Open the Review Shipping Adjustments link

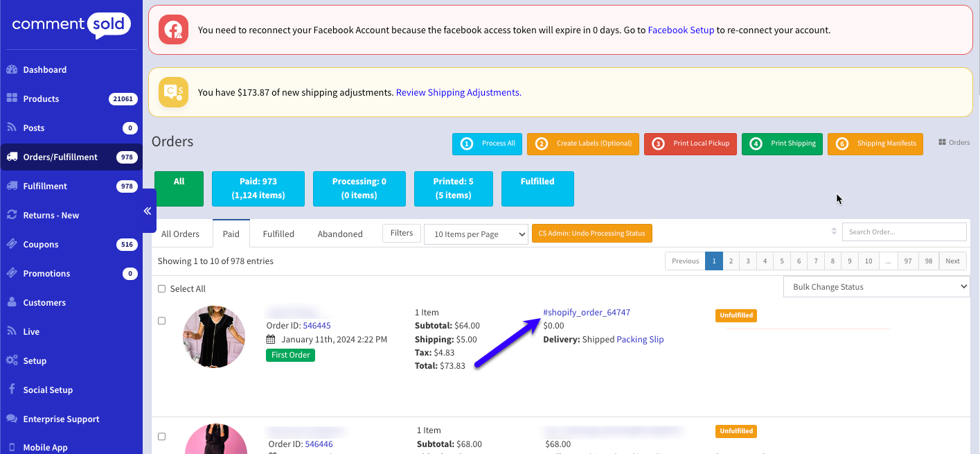click(458, 92)
